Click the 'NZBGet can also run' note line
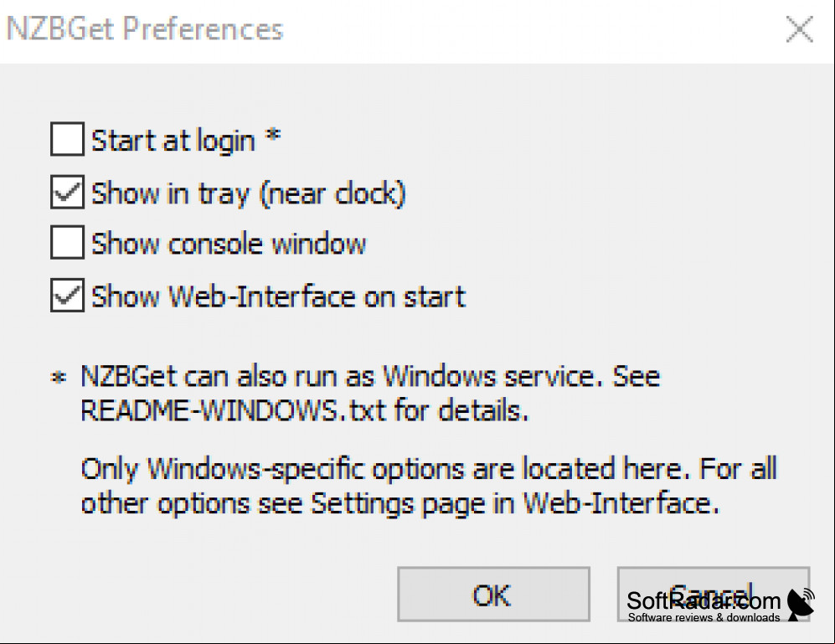This screenshot has width=835, height=644. coord(371,377)
